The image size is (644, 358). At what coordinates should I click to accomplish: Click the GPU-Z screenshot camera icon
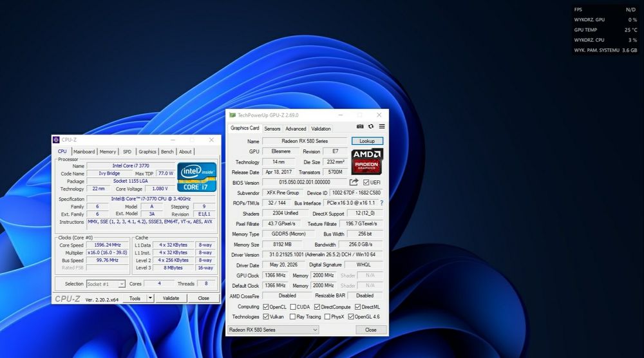(360, 126)
